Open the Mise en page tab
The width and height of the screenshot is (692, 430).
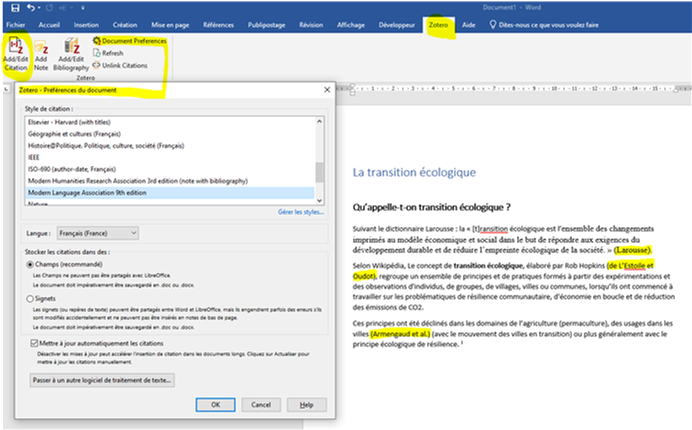pos(170,25)
